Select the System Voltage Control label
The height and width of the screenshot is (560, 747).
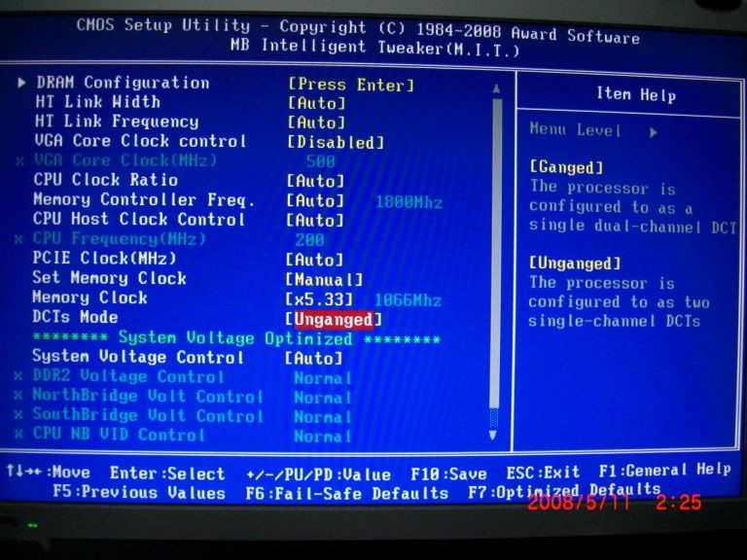point(138,357)
